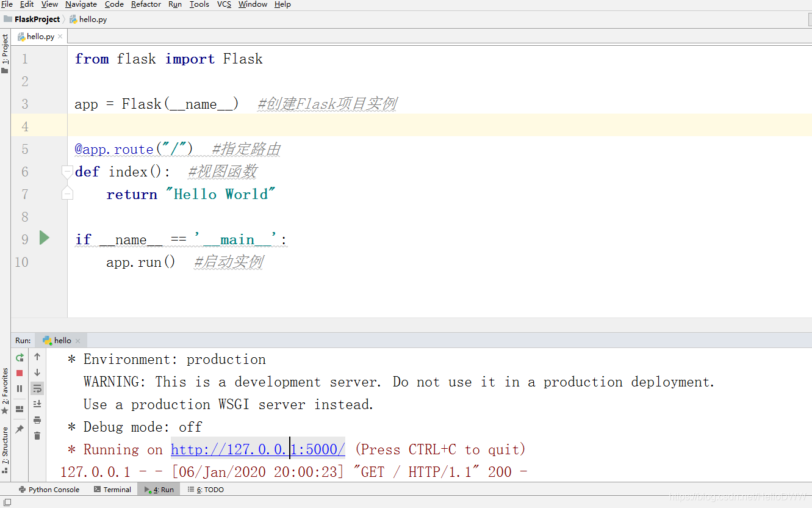Viewport: 812px width, 508px height.
Task: Open the Favorites tool window side tab
Action: 5,391
